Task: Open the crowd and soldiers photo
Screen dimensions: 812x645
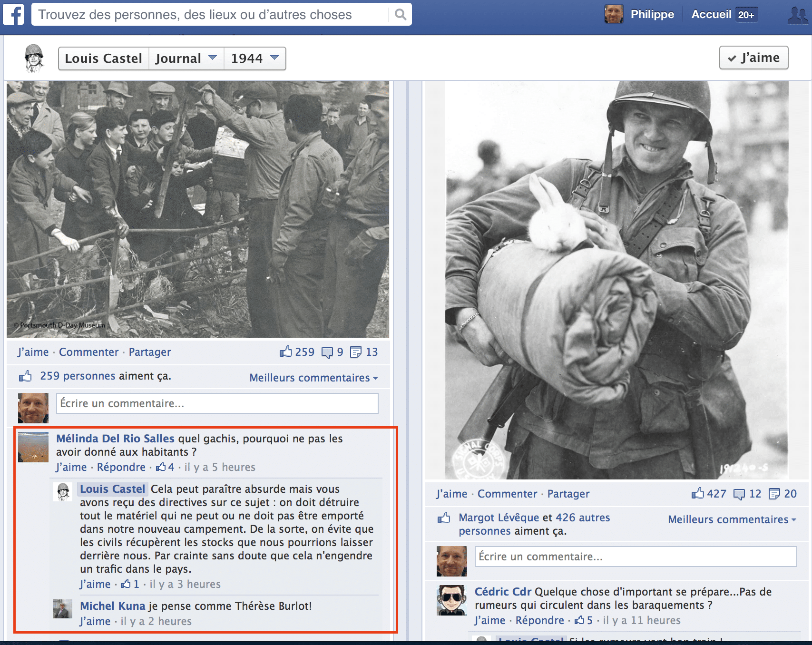Action: (x=198, y=209)
